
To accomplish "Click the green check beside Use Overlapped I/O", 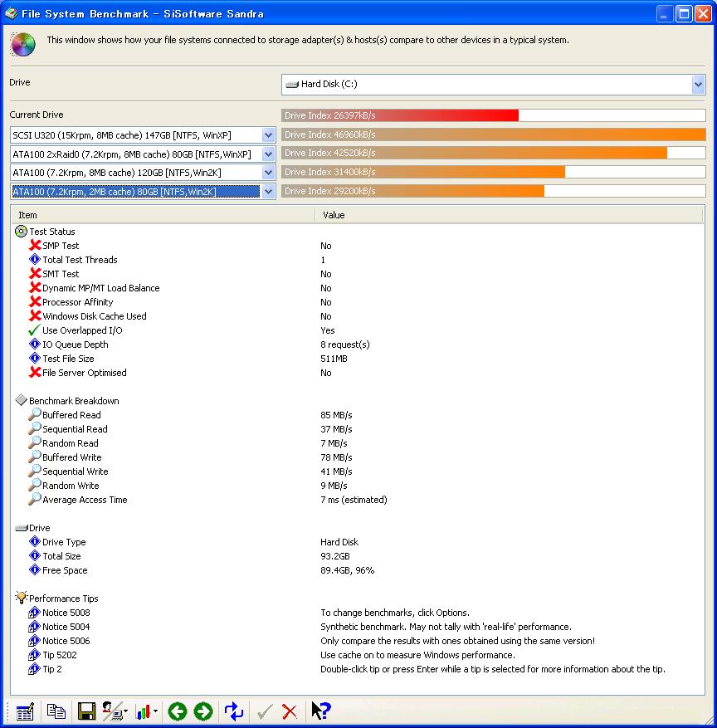I will pos(34,330).
